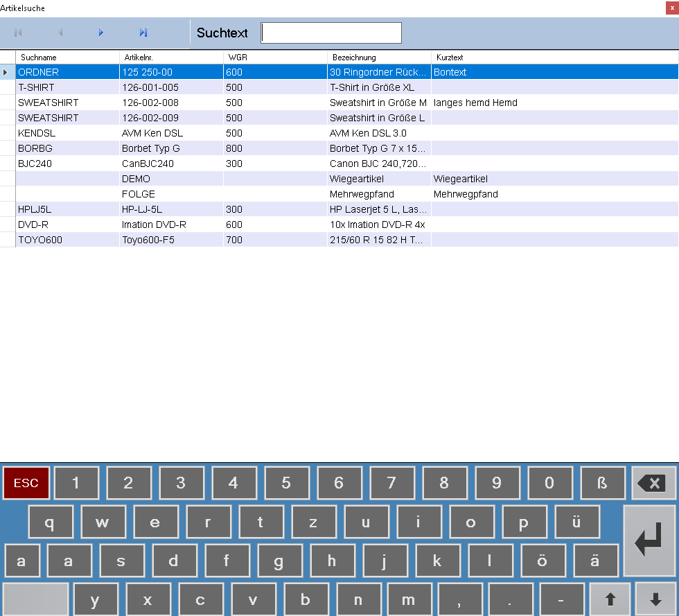This screenshot has width=679, height=616.
Task: Click the previous record arrow
Action: point(60,33)
